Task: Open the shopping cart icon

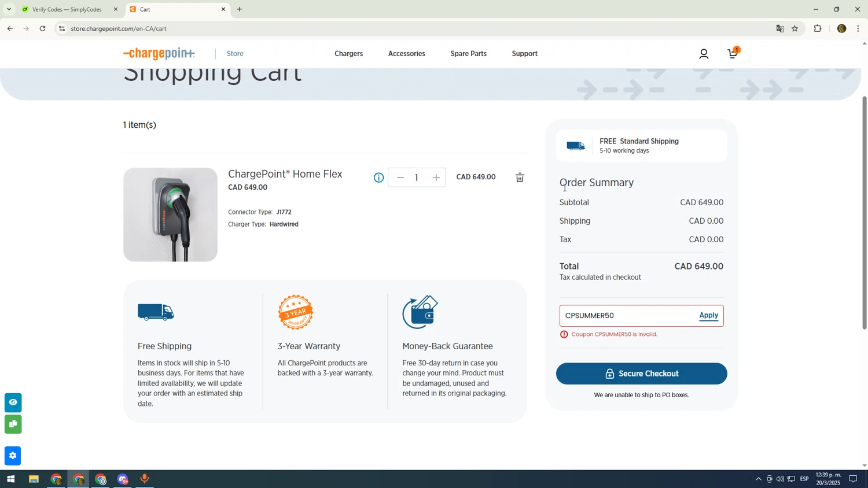Action: [x=733, y=54]
